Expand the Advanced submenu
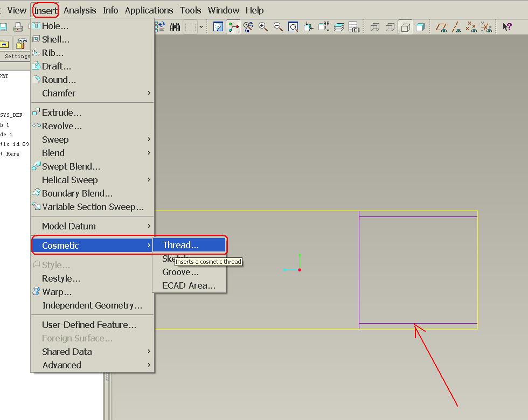 pos(92,365)
